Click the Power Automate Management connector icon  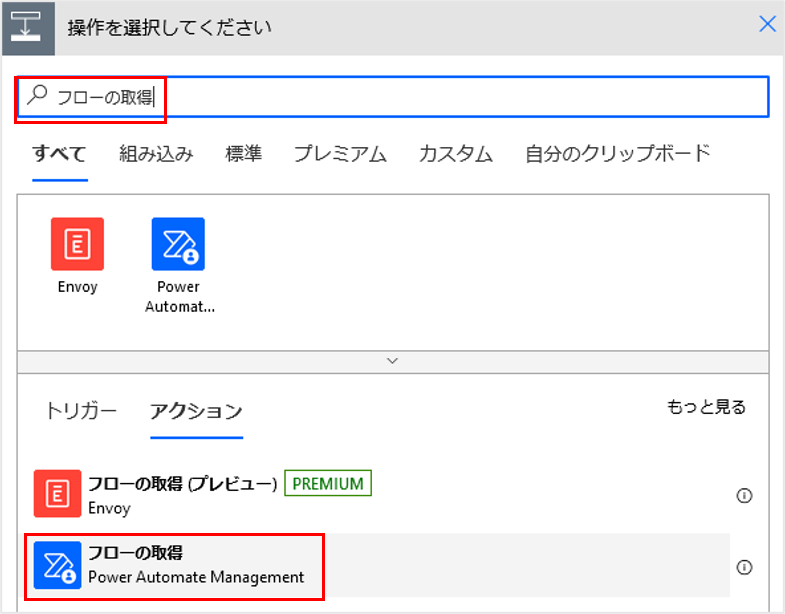[x=178, y=244]
